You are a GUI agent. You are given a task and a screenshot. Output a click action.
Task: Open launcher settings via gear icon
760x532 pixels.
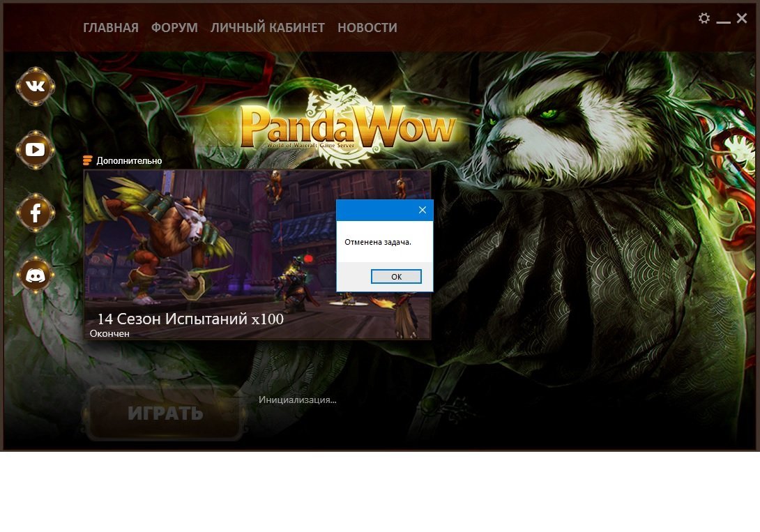tap(704, 18)
